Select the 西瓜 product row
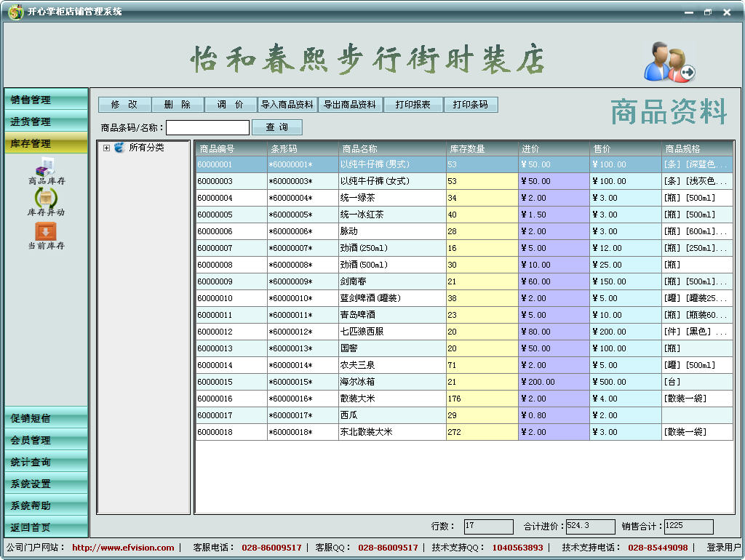This screenshot has height=560, width=745. click(464, 415)
